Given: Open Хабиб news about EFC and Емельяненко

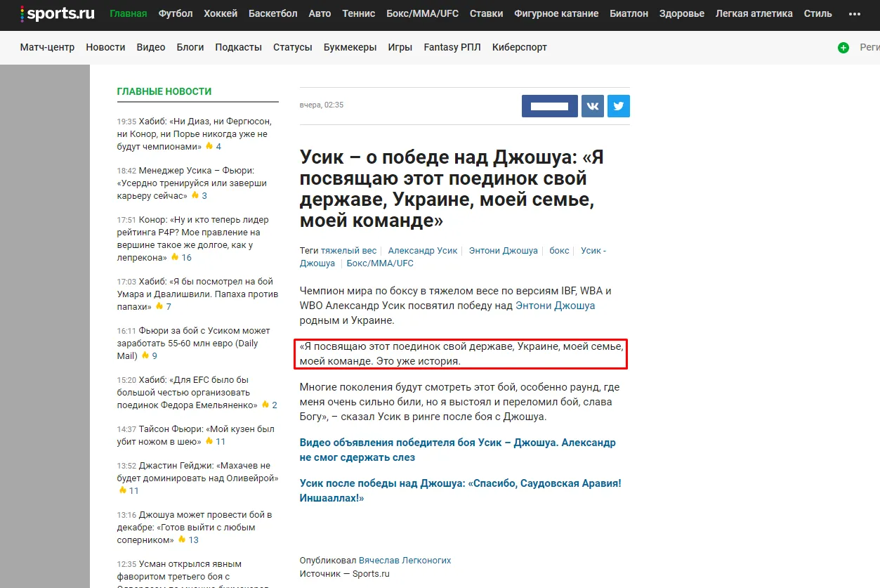Looking at the screenshot, I should (x=189, y=392).
